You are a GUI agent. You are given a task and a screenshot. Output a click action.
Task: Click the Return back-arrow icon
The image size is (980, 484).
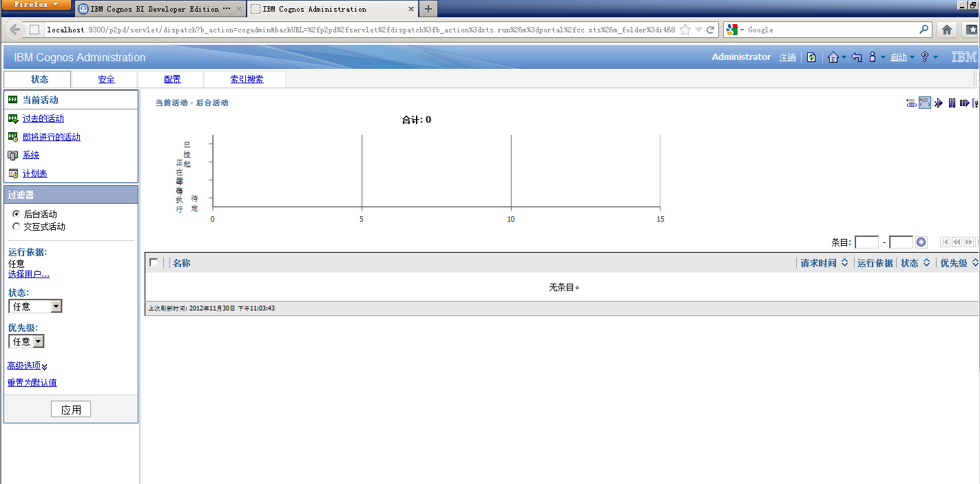(857, 57)
